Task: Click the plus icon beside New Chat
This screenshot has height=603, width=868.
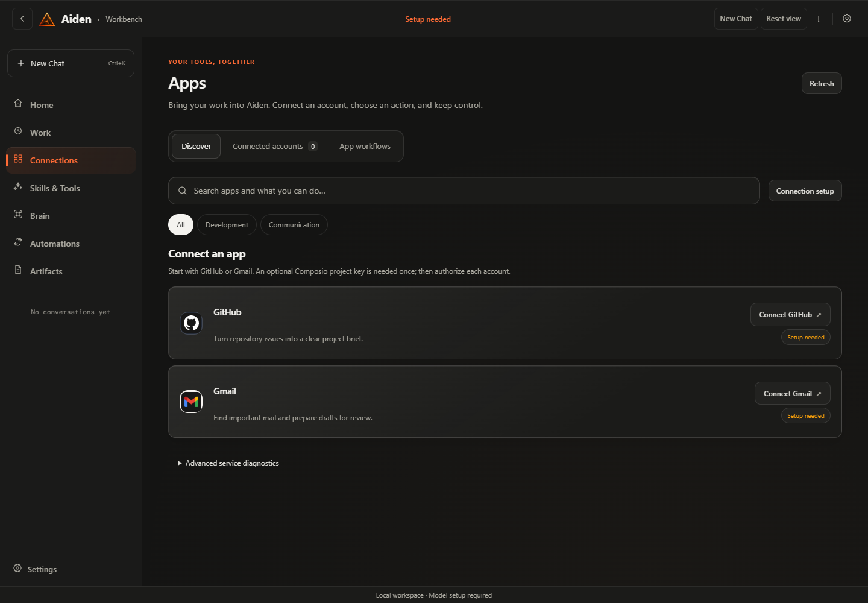Action: click(21, 63)
